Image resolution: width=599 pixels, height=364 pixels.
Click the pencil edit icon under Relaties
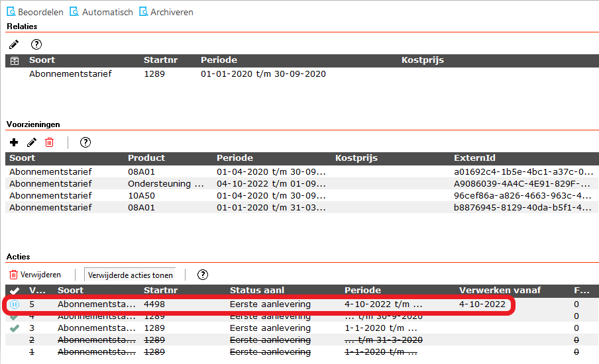coord(14,44)
